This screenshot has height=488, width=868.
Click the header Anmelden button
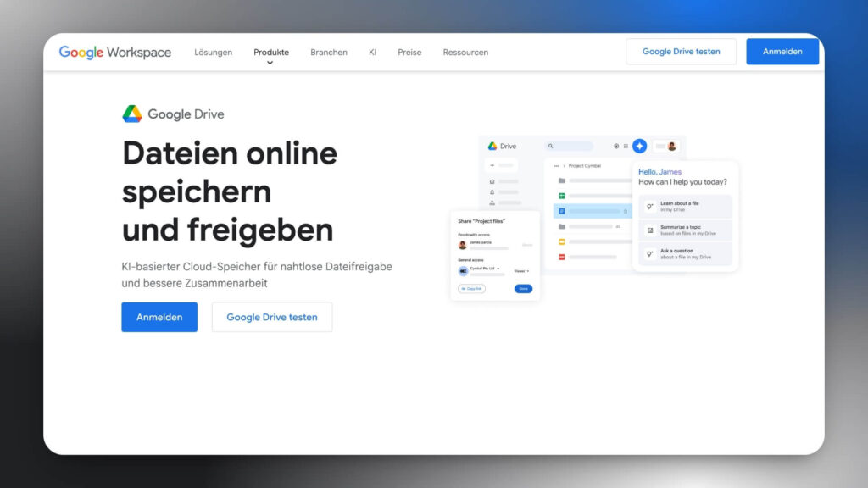pyautogui.click(x=782, y=52)
